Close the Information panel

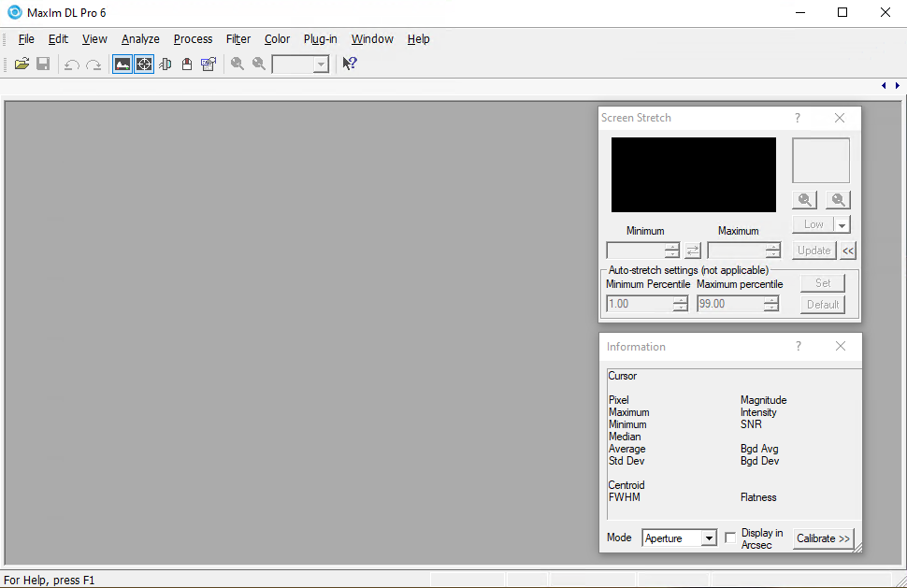(840, 347)
